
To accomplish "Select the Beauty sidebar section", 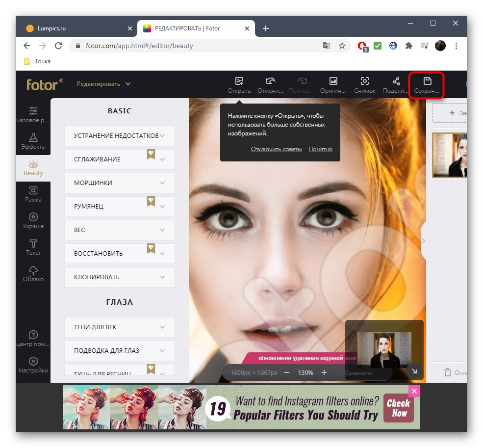I will point(33,168).
